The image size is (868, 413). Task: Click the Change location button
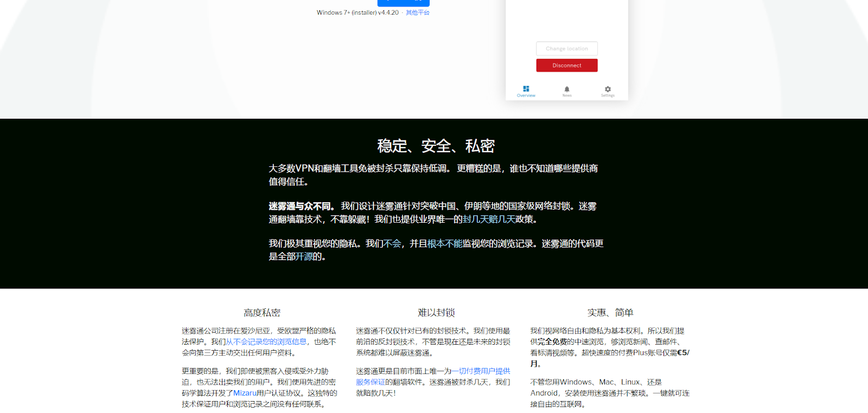click(567, 48)
